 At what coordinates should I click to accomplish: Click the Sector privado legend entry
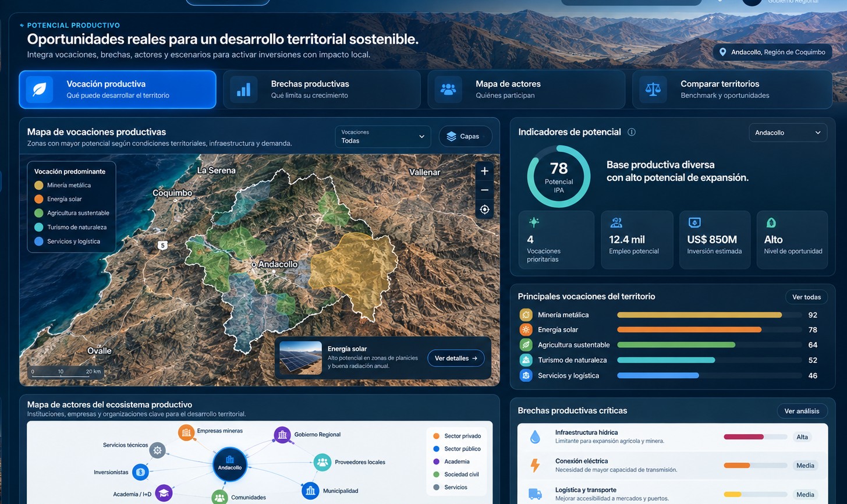(x=457, y=436)
